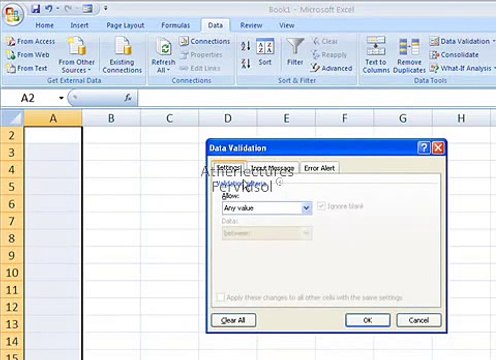The width and height of the screenshot is (496, 360).
Task: Open What-If Analysis menu
Action: (462, 68)
